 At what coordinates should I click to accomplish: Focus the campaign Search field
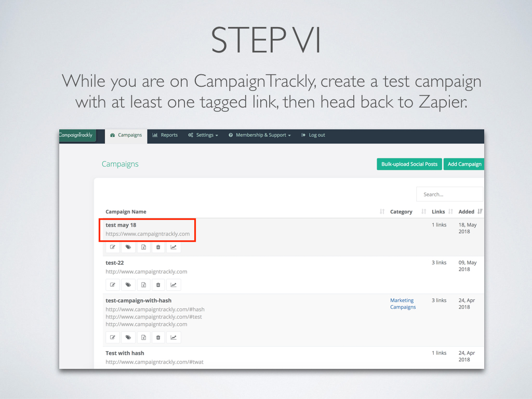[449, 194]
